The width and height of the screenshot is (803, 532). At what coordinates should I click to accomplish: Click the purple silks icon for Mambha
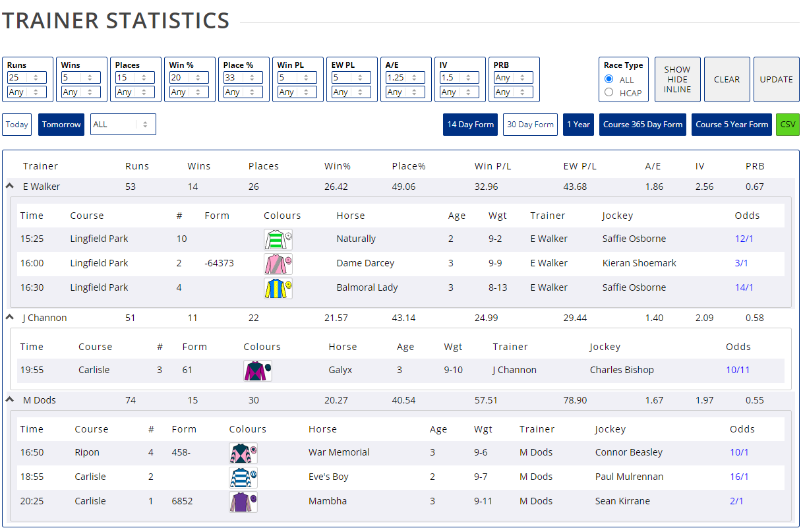click(x=243, y=501)
